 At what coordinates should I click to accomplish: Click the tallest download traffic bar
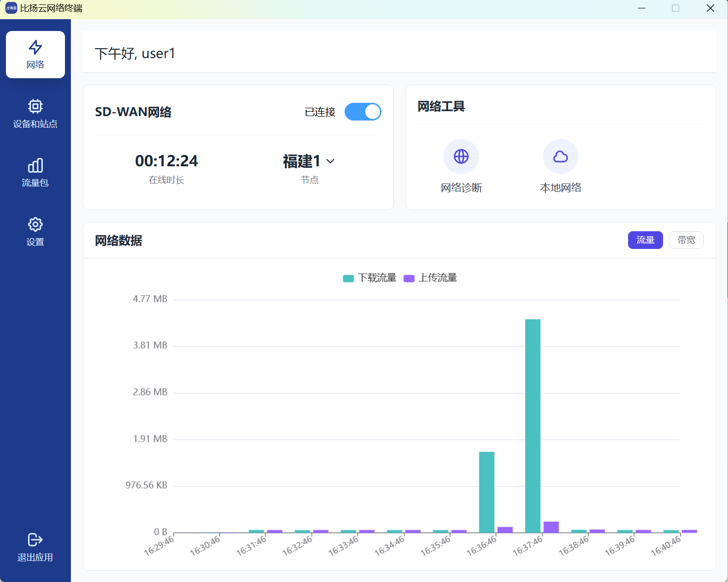(533, 423)
